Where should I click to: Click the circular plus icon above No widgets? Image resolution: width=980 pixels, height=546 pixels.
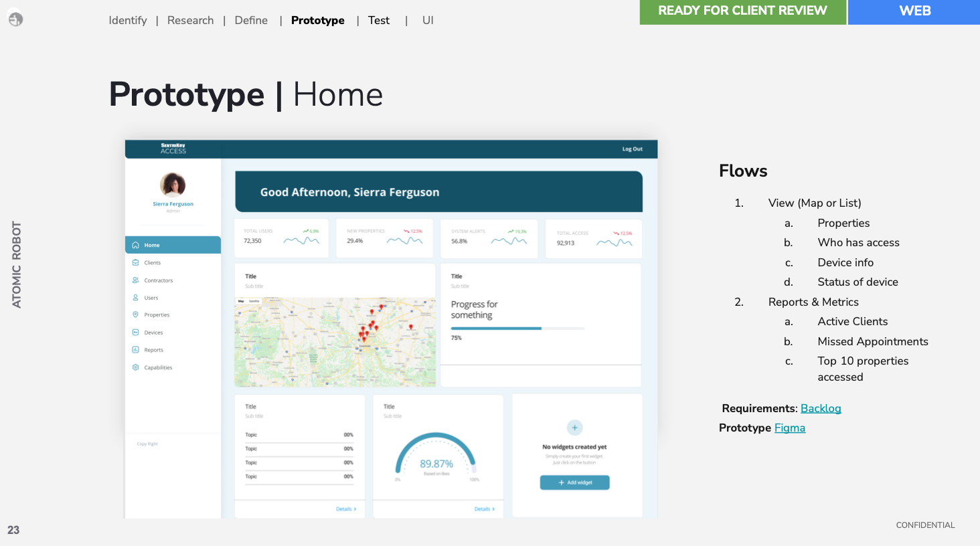click(x=574, y=428)
